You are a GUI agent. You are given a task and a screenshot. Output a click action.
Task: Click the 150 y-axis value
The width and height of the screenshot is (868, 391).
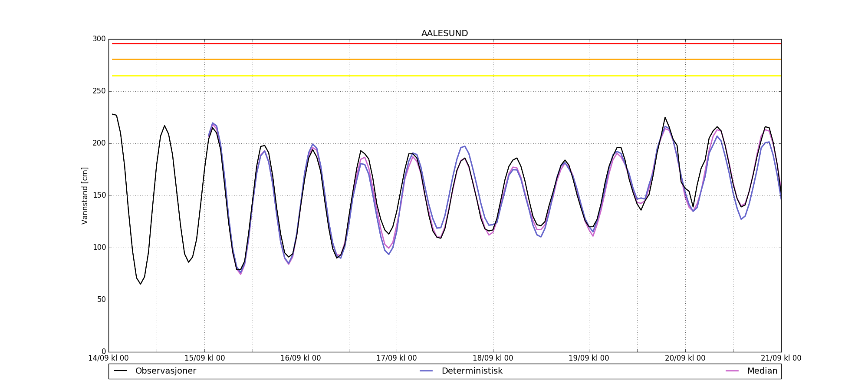(99, 195)
